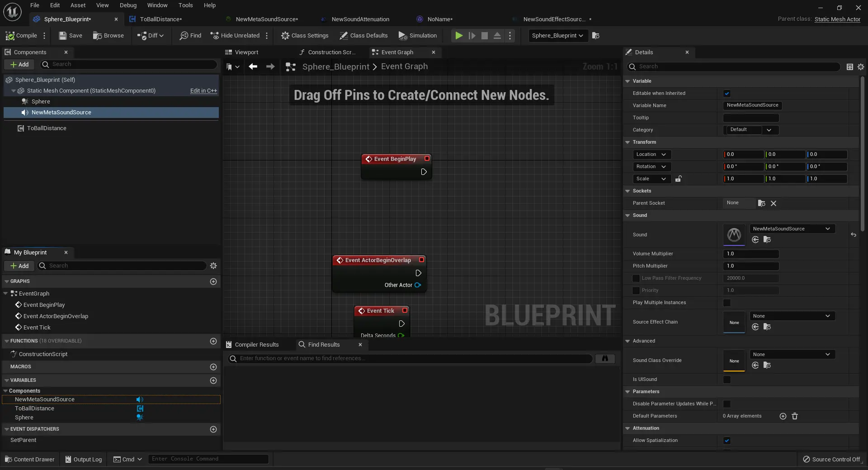Delete all Default Parameters array elements
The height and width of the screenshot is (470, 868).
click(795, 416)
